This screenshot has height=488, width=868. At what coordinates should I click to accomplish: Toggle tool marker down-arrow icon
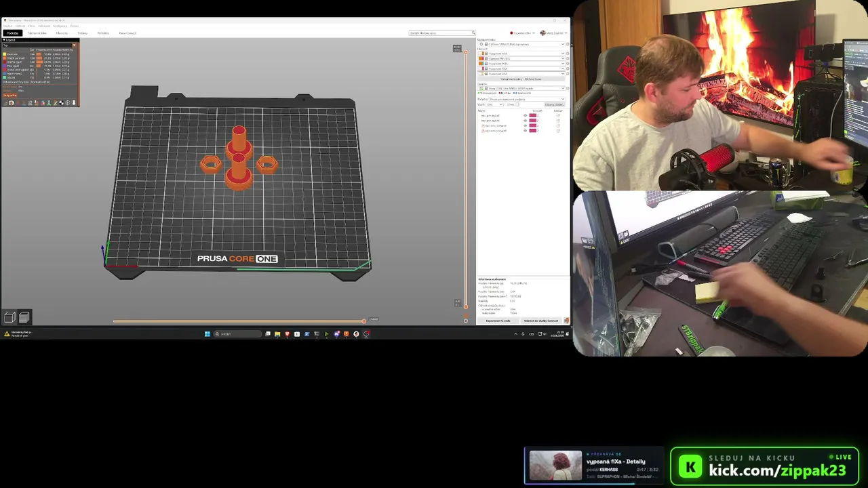tap(73, 103)
